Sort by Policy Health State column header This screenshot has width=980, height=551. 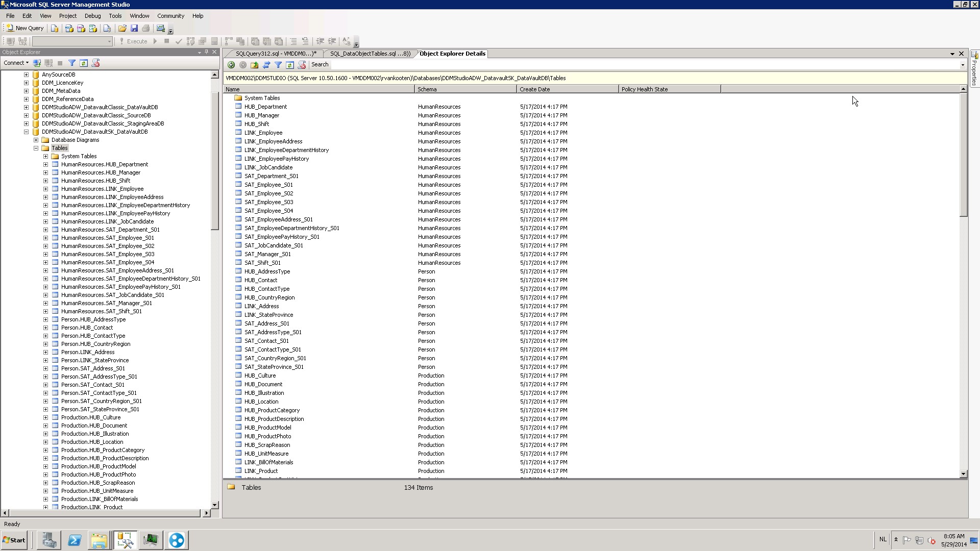(x=670, y=89)
